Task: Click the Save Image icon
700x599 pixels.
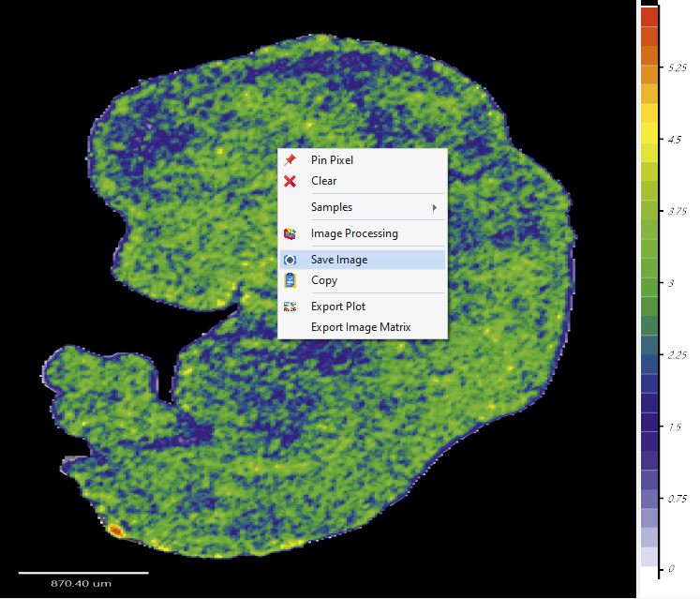Action: coord(290,260)
